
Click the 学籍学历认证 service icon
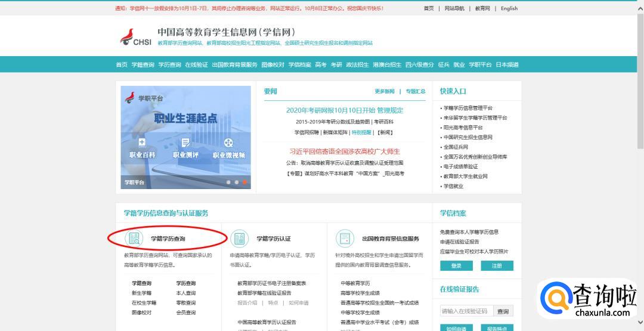pos(240,239)
